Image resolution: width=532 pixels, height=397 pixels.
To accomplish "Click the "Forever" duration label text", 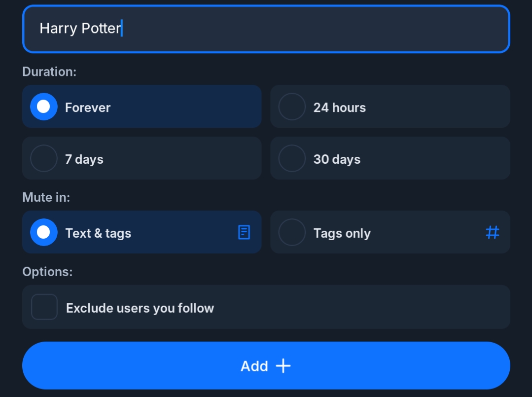I will click(88, 108).
